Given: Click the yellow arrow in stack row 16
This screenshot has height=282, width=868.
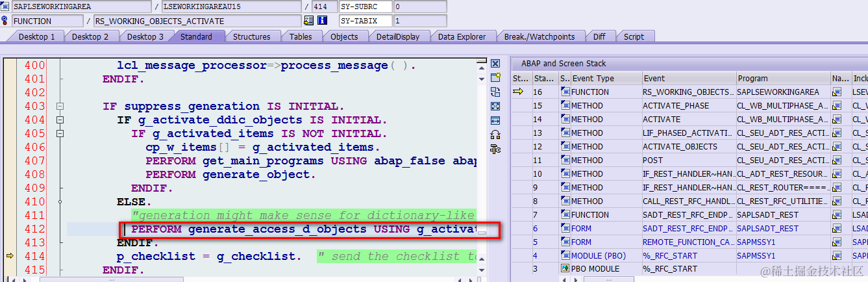Looking at the screenshot, I should [x=517, y=92].
